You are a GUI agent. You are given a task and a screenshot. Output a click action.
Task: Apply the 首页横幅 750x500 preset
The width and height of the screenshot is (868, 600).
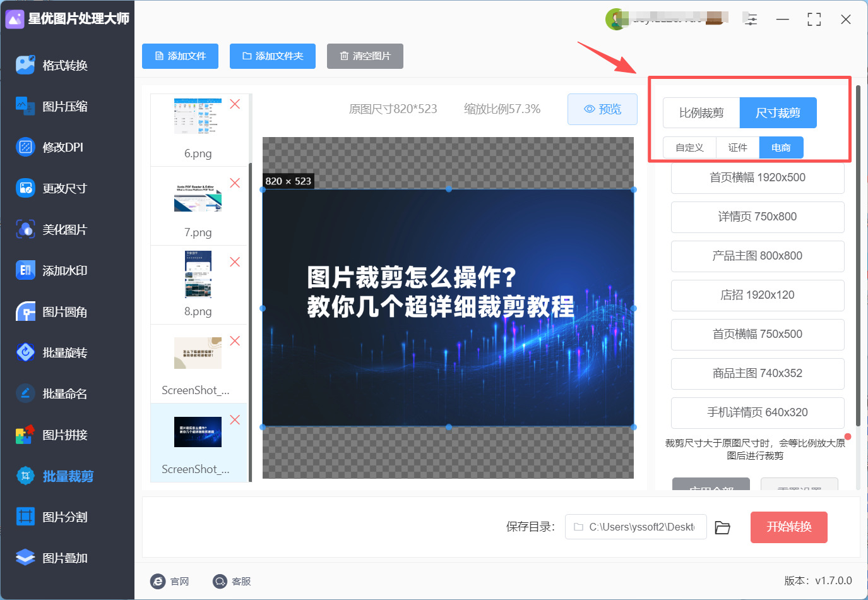758,334
